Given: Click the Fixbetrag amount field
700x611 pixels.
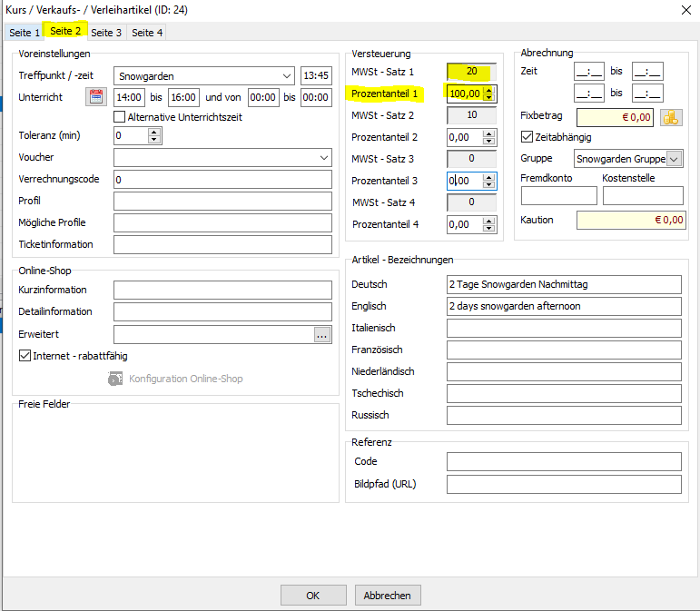Looking at the screenshot, I should [x=616, y=117].
